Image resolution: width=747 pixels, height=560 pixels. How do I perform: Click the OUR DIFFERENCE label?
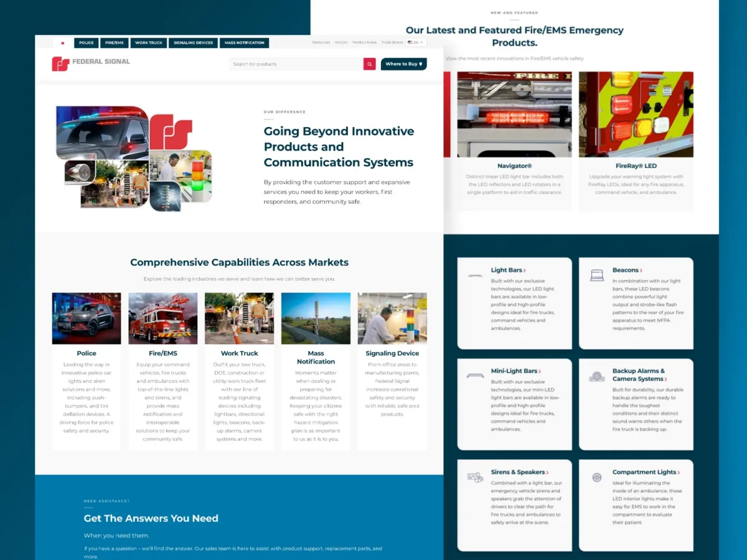tap(284, 112)
